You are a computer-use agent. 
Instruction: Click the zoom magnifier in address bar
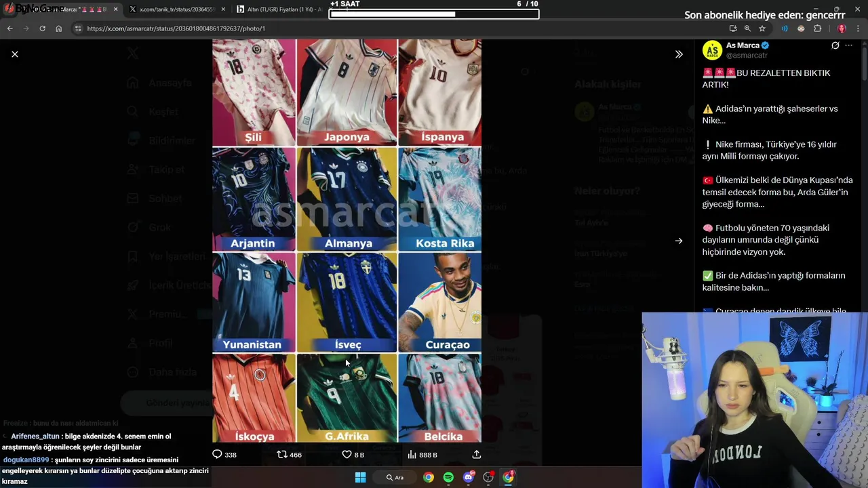747,28
